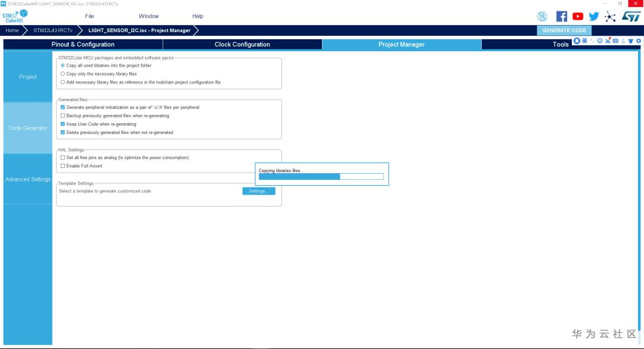
Task: Click the ST community network icon
Action: point(610,17)
